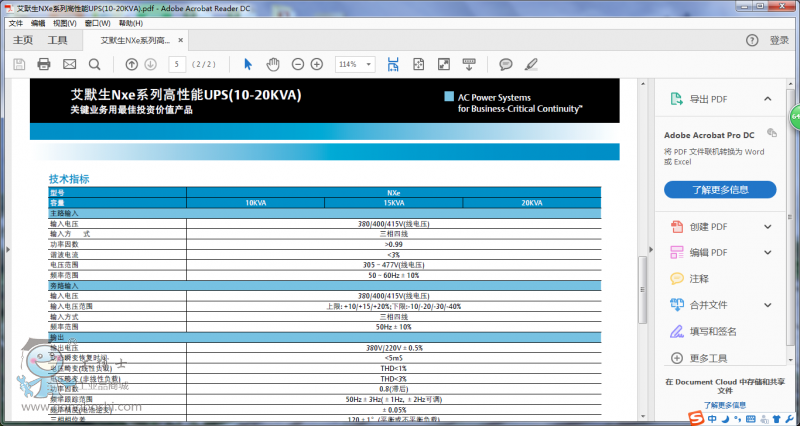Collapse the 导出 PDF panel section
800x426 pixels.
(767, 99)
